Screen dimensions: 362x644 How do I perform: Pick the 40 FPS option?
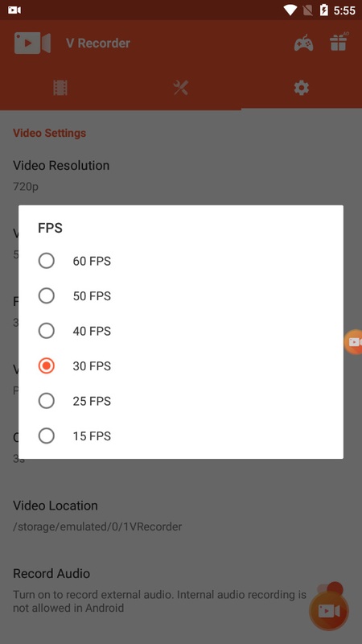coord(180,331)
